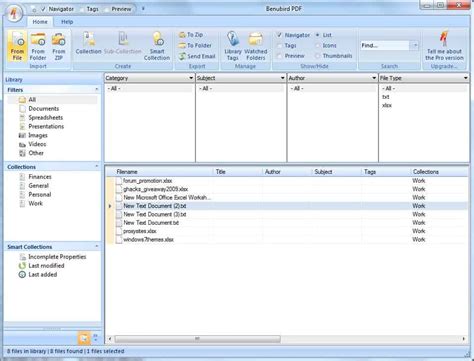
Task: Filter library by Videos
Action: click(32, 144)
